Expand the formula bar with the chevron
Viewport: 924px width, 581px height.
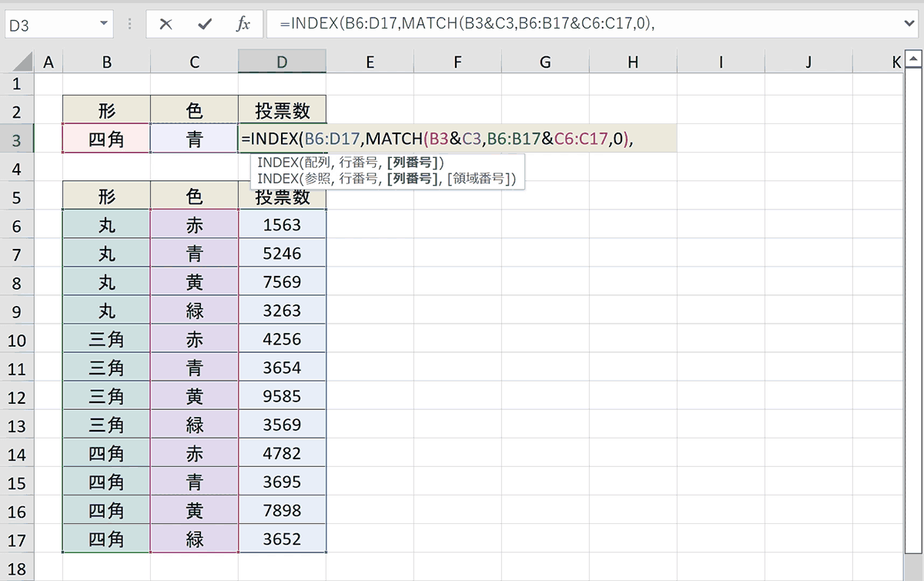point(910,25)
